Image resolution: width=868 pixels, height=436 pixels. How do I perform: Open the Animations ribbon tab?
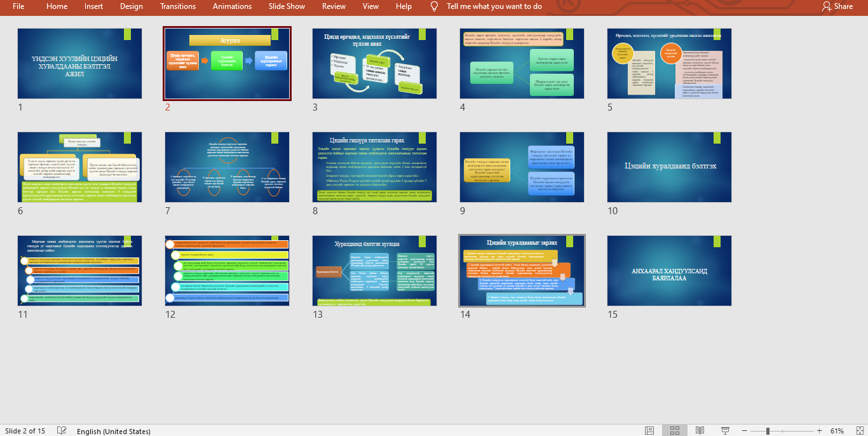pyautogui.click(x=232, y=6)
